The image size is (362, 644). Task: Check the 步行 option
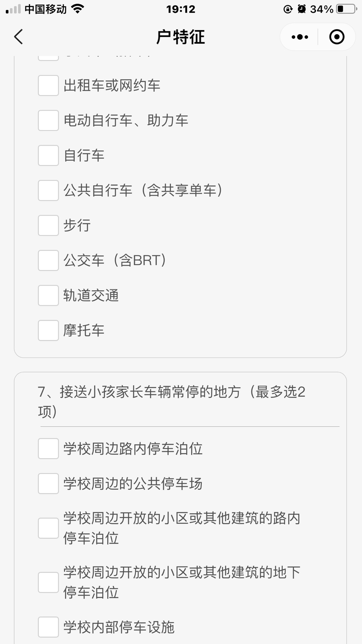48,225
